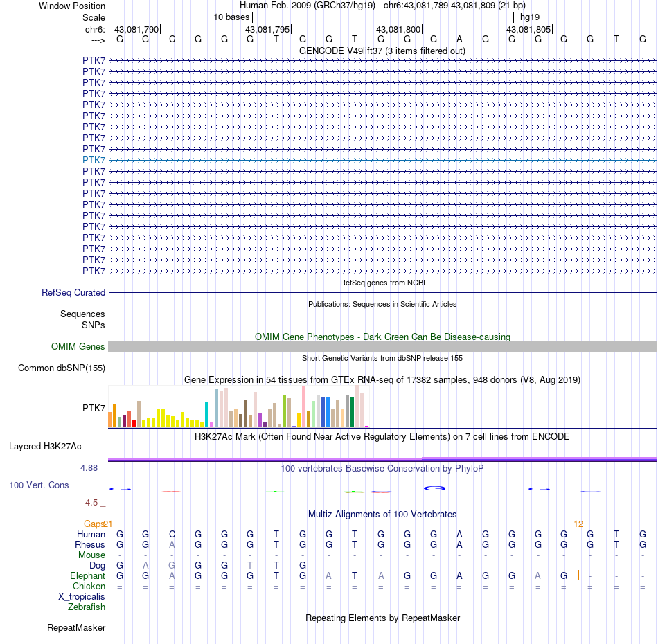The width and height of the screenshot is (658, 644).
Task: Click the Human Feb. 2009 (GRCh37/hg19) text
Action: 307,6
